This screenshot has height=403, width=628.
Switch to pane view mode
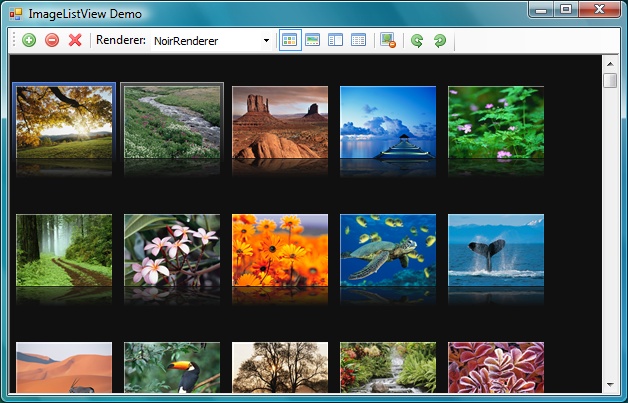click(335, 40)
